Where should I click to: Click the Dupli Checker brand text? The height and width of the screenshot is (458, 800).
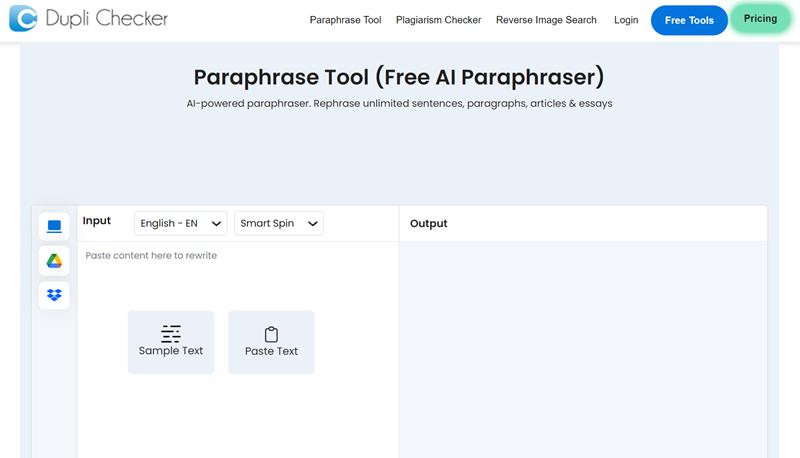click(106, 19)
